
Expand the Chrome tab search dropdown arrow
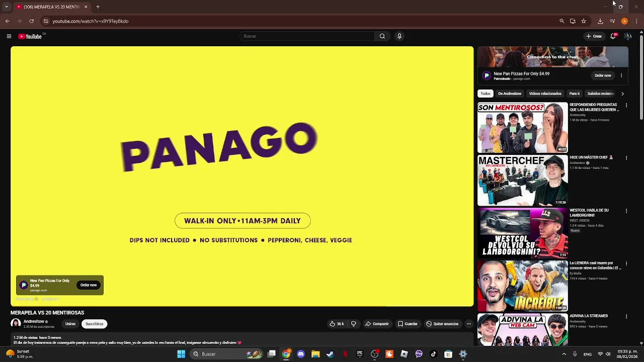pos(7,7)
